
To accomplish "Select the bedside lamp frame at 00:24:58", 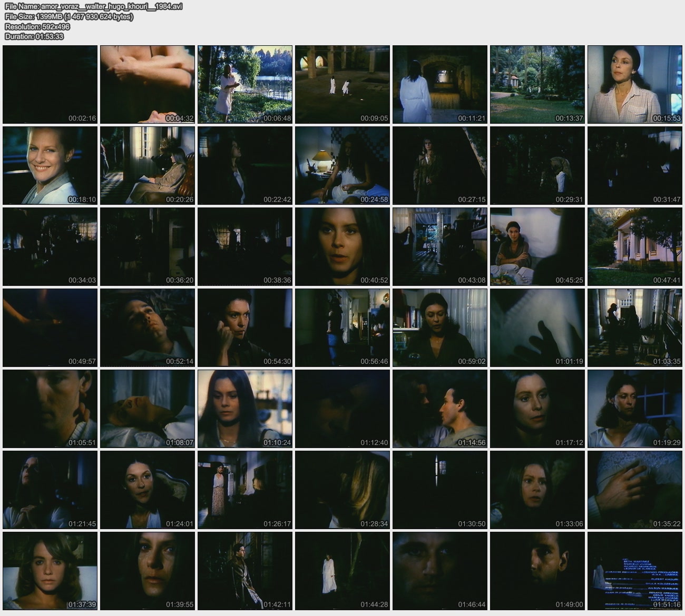I will point(342,165).
